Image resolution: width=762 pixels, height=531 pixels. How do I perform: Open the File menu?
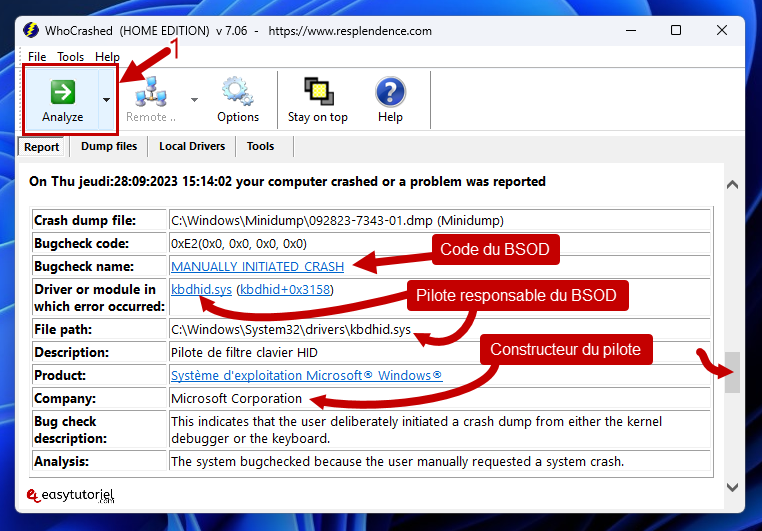pyautogui.click(x=37, y=57)
